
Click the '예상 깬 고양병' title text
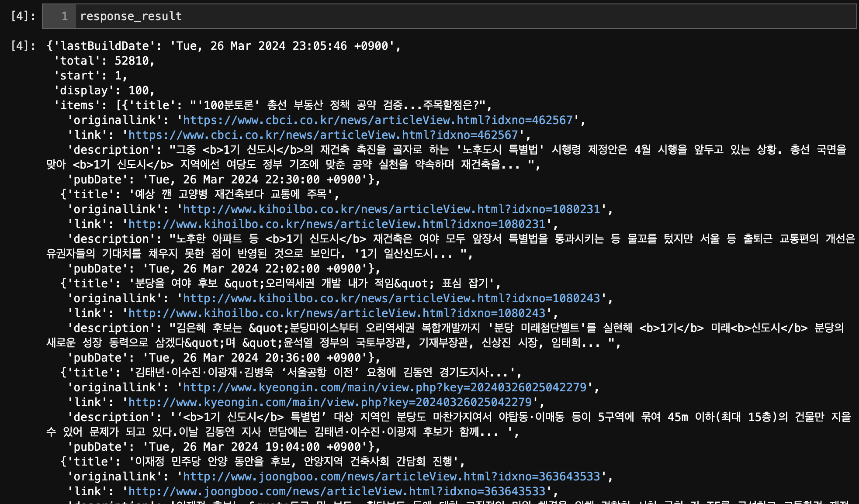[x=234, y=194]
